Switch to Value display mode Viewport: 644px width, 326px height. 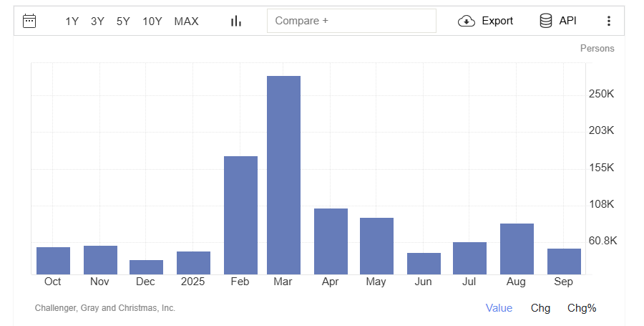(499, 308)
